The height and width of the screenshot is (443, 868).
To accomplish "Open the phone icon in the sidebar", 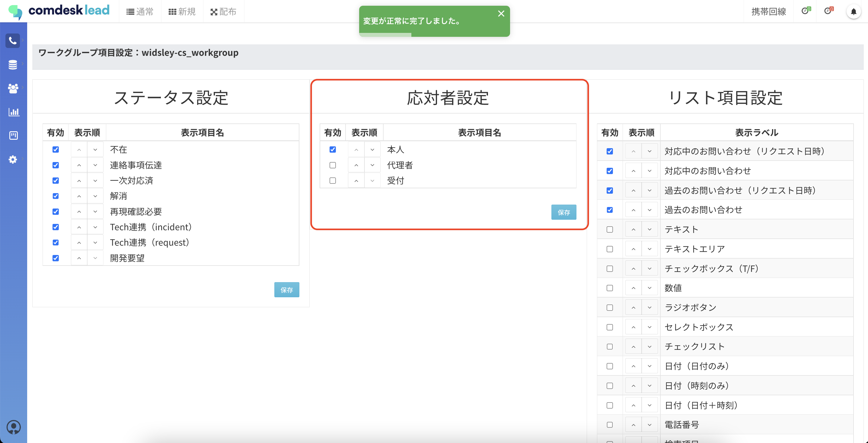I will (13, 41).
